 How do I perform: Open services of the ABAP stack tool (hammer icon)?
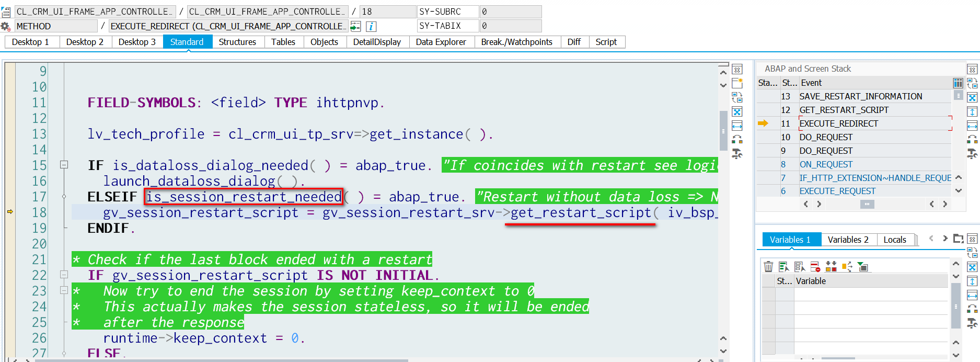[x=972, y=154]
